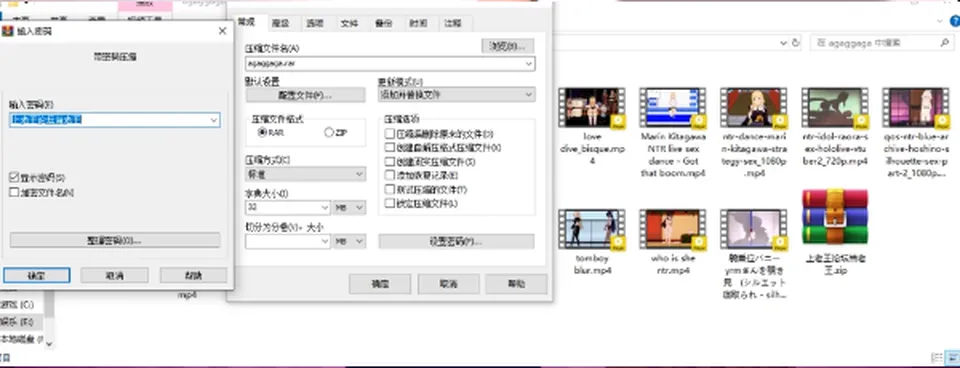
Task: Switch to the 高级 Advanced tab
Action: tap(280, 24)
